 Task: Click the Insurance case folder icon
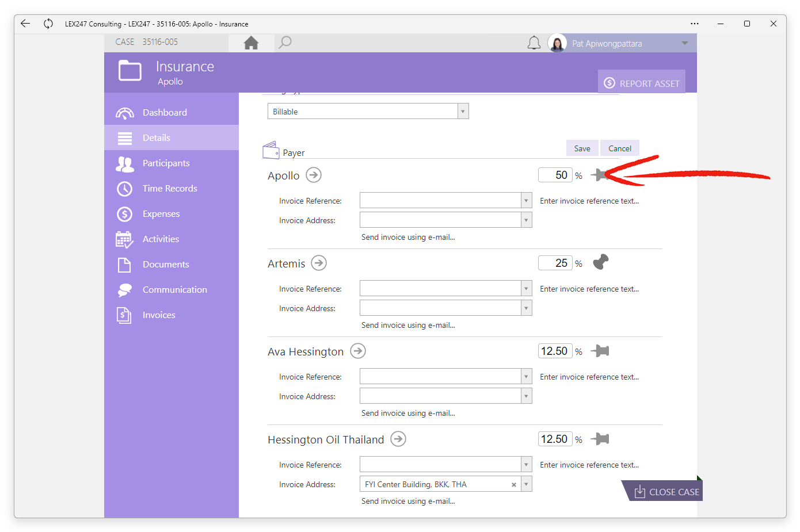point(130,71)
